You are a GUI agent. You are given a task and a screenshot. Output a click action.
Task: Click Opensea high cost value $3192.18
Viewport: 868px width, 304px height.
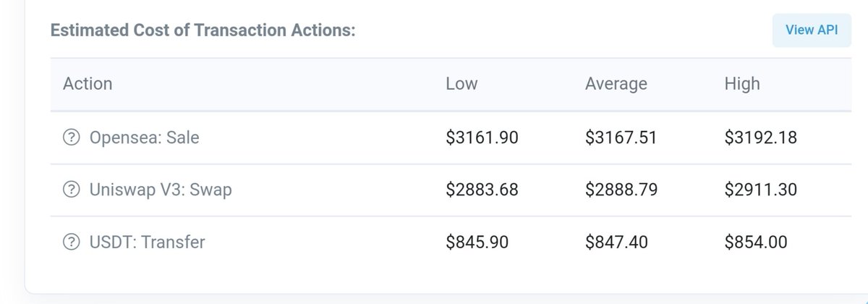coord(760,137)
